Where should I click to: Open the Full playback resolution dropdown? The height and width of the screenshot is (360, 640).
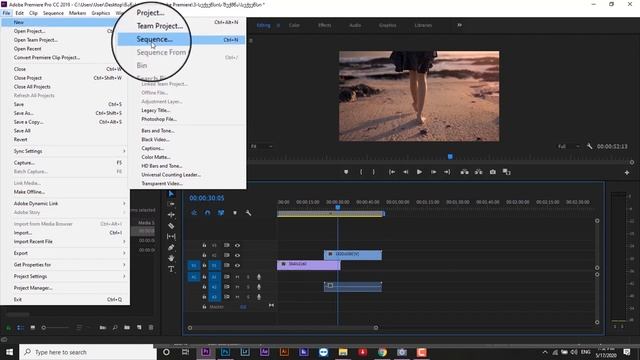click(x=569, y=146)
